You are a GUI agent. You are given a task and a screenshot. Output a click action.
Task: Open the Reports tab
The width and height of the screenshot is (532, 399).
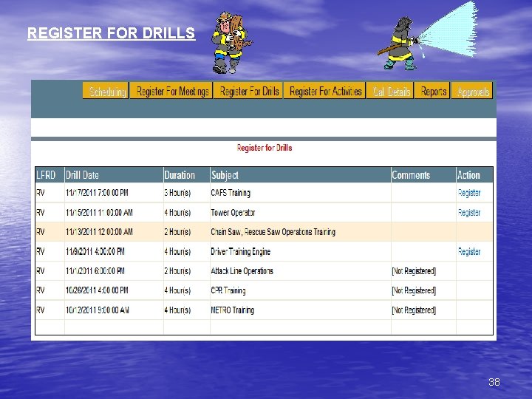tap(432, 91)
